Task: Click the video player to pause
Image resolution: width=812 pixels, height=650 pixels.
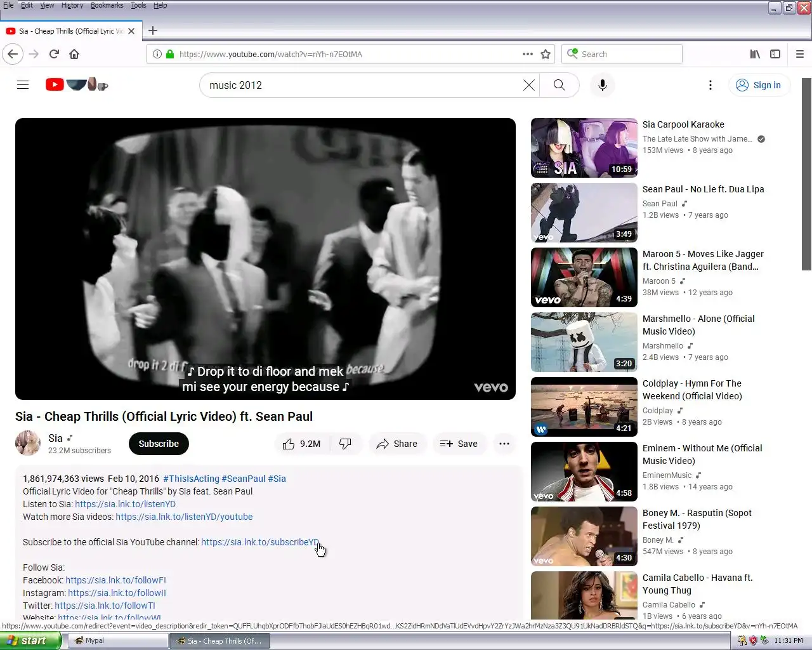Action: pos(265,258)
